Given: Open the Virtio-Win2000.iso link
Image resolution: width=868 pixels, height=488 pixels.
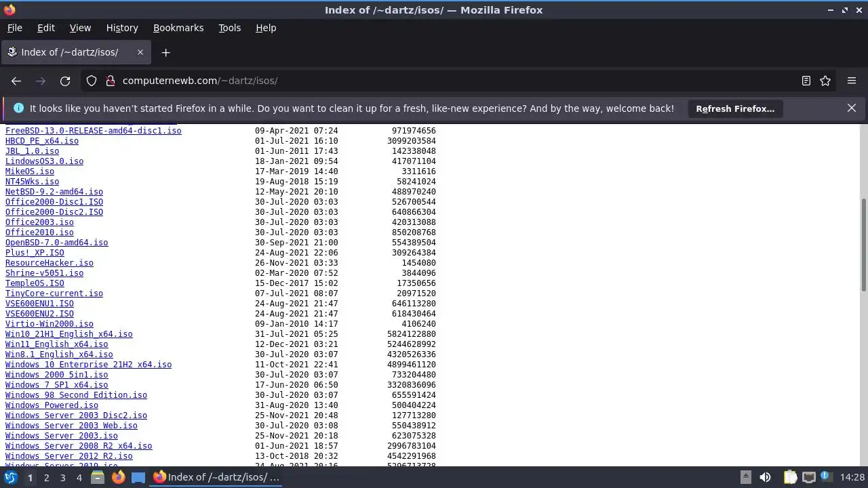Looking at the screenshot, I should (50, 324).
